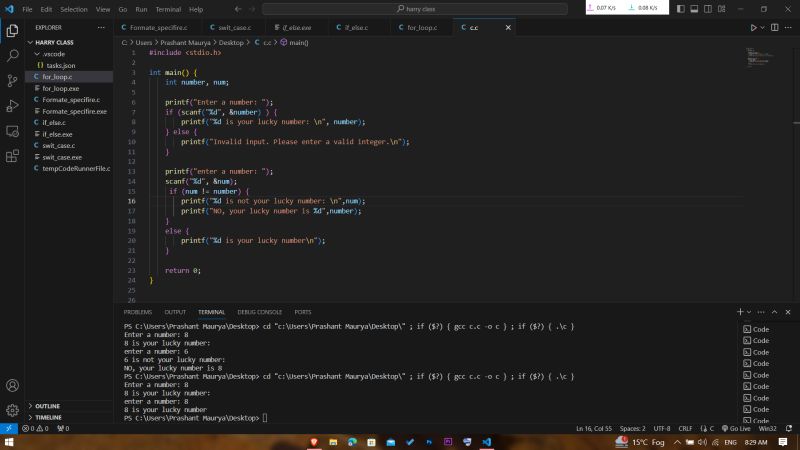Maximize the terminal panel size

coord(776,312)
